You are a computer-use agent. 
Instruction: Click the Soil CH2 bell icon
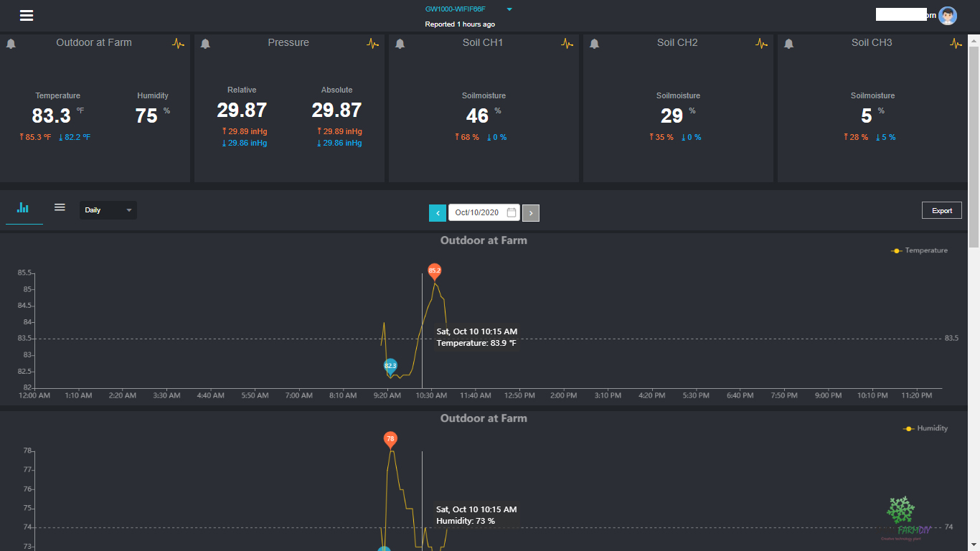coord(594,44)
